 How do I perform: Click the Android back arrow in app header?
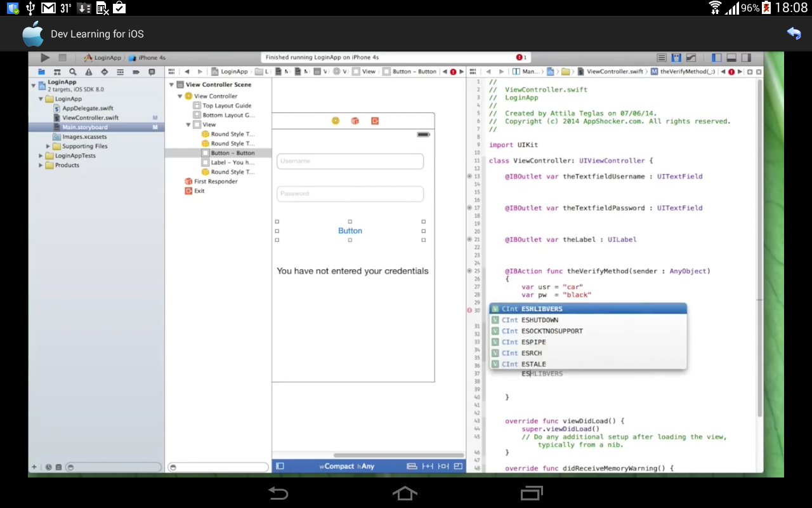pos(794,34)
